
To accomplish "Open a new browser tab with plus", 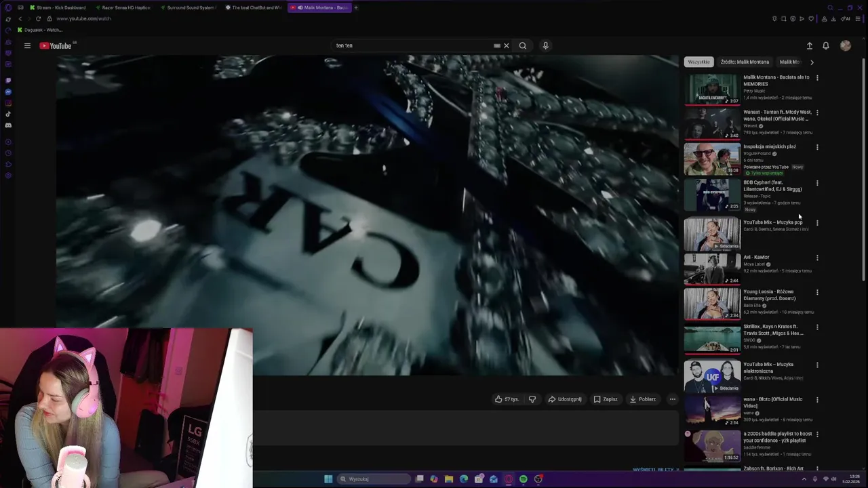I will coord(356,7).
